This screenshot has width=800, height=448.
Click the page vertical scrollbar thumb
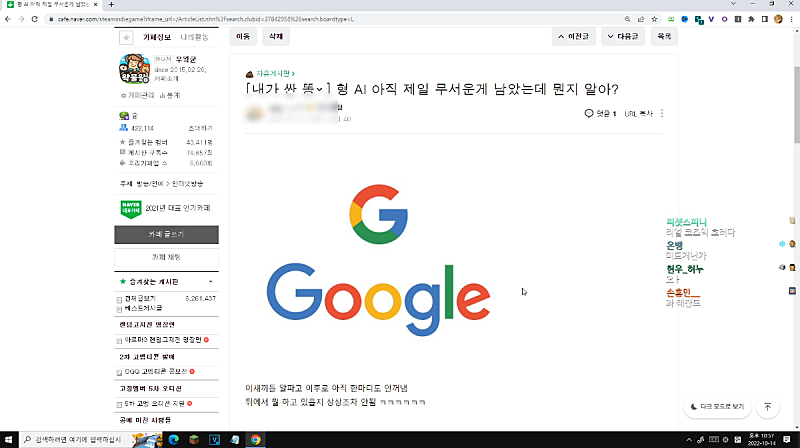pos(797,105)
